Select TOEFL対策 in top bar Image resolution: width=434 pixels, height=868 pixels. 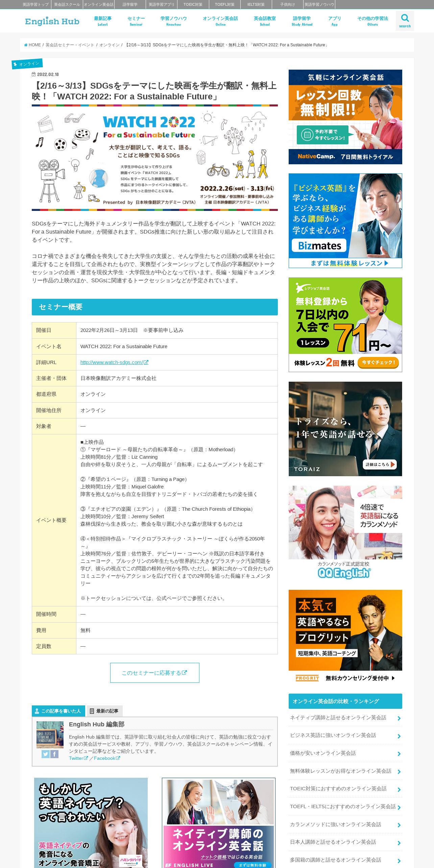point(224,4)
